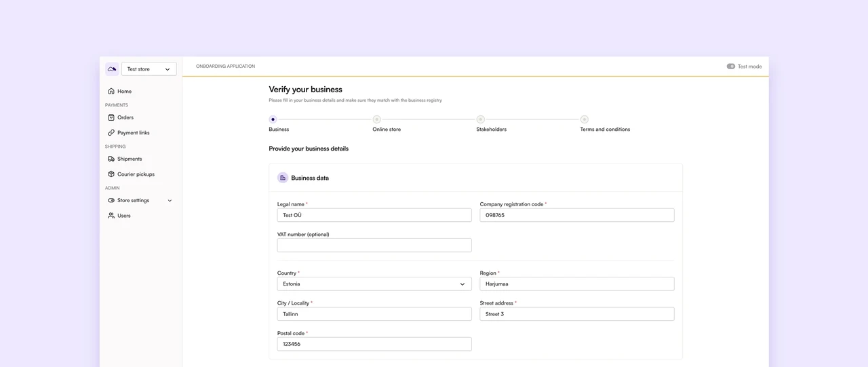Click the Home house icon
Image resolution: width=868 pixels, height=367 pixels.
click(111, 92)
